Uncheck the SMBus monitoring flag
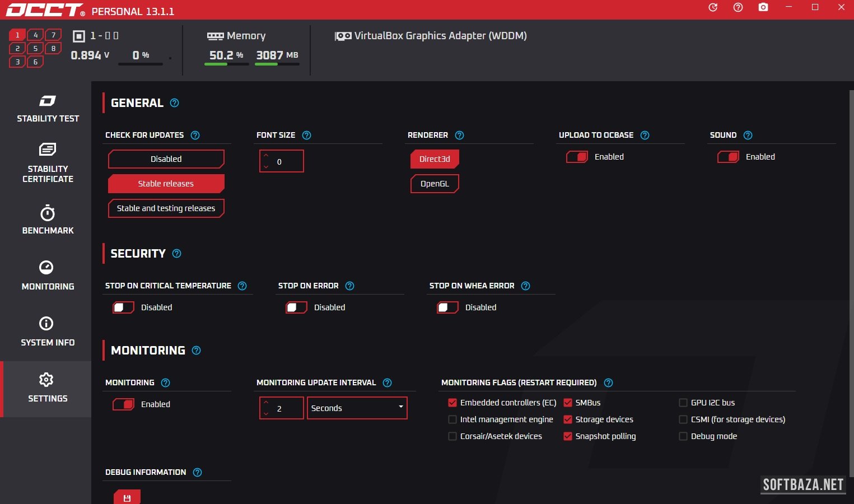The width and height of the screenshot is (854, 504). click(x=568, y=403)
